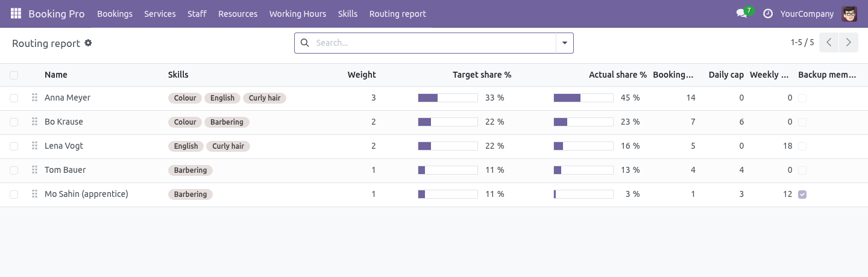Select the Bo Krause row checkbox
Viewport: 868px width, 277px height.
coord(14,122)
